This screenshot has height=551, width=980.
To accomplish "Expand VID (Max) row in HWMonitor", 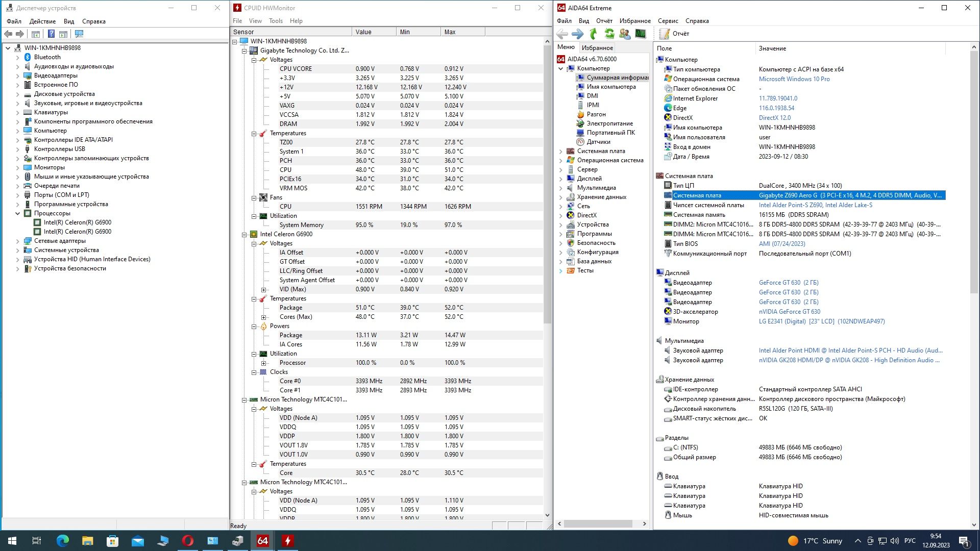I will tap(263, 289).
